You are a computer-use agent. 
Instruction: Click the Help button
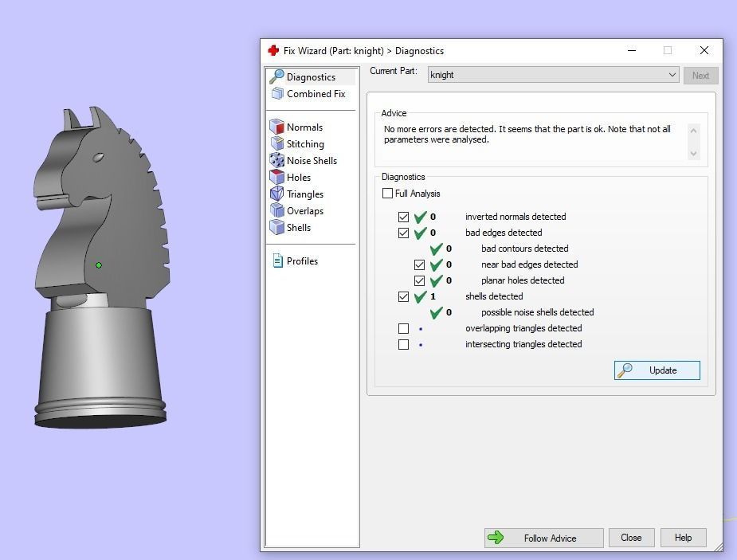(x=683, y=538)
